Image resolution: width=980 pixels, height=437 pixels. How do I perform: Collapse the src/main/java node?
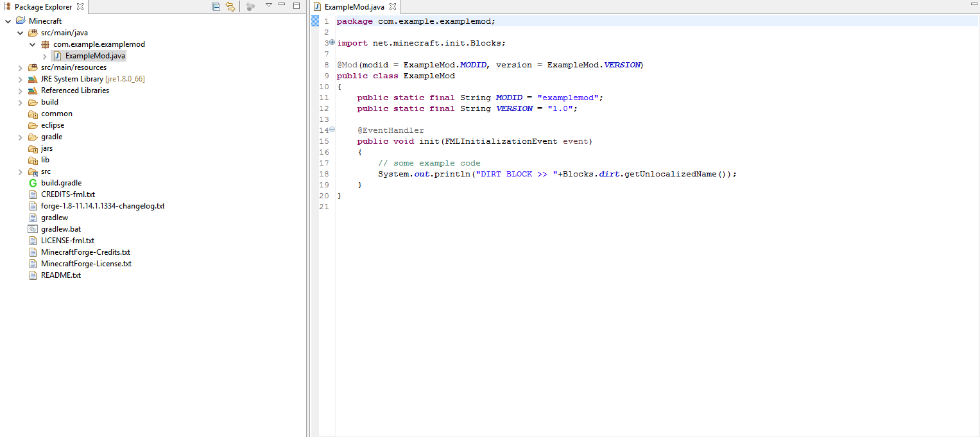20,32
